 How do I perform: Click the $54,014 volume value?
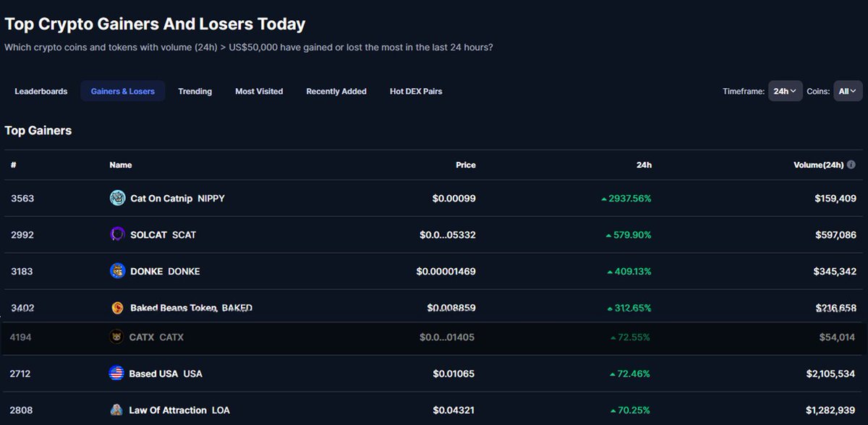837,337
